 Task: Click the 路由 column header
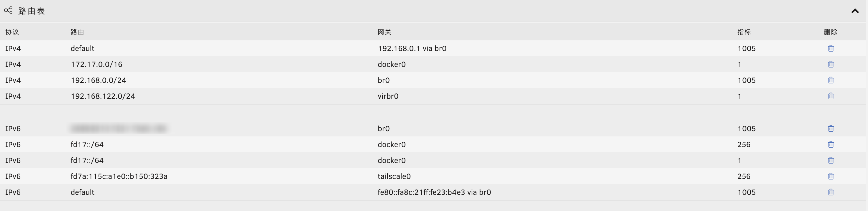(77, 32)
